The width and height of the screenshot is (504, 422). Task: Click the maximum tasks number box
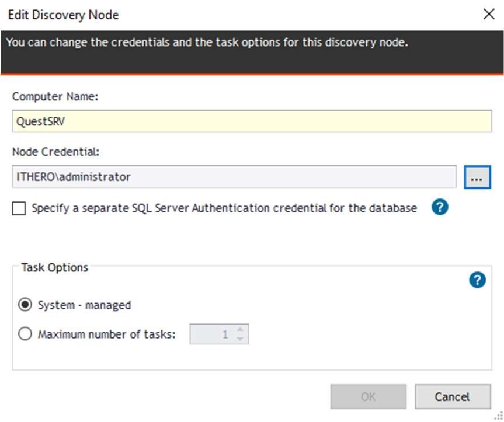coord(211,334)
